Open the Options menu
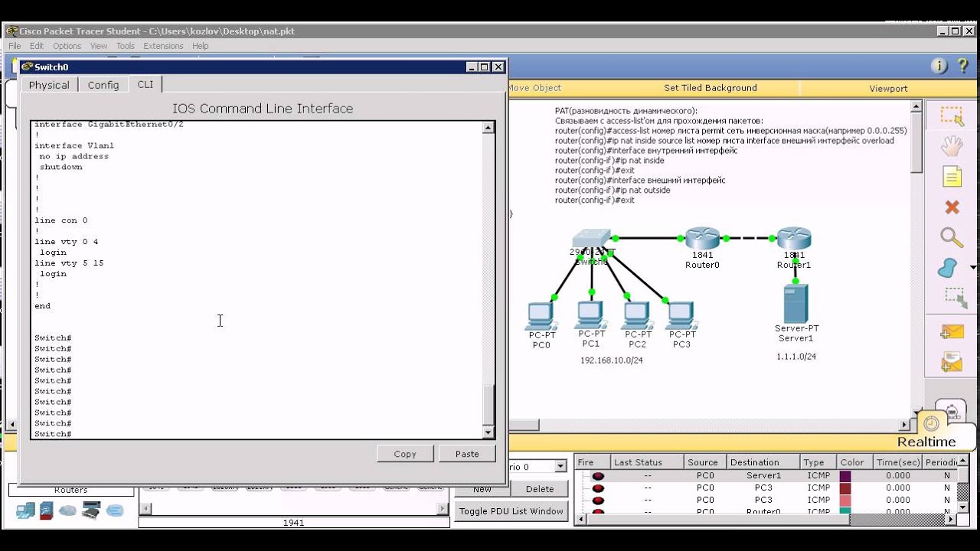This screenshot has width=980, height=551. click(x=67, y=46)
